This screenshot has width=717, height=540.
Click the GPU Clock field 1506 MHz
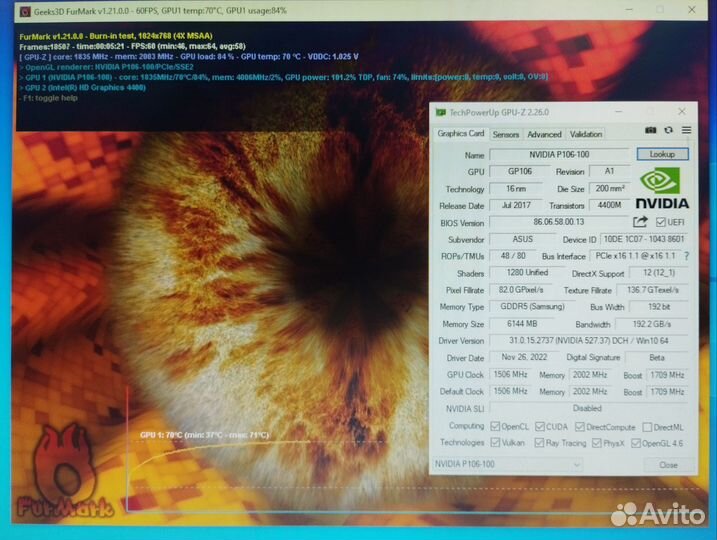point(510,374)
